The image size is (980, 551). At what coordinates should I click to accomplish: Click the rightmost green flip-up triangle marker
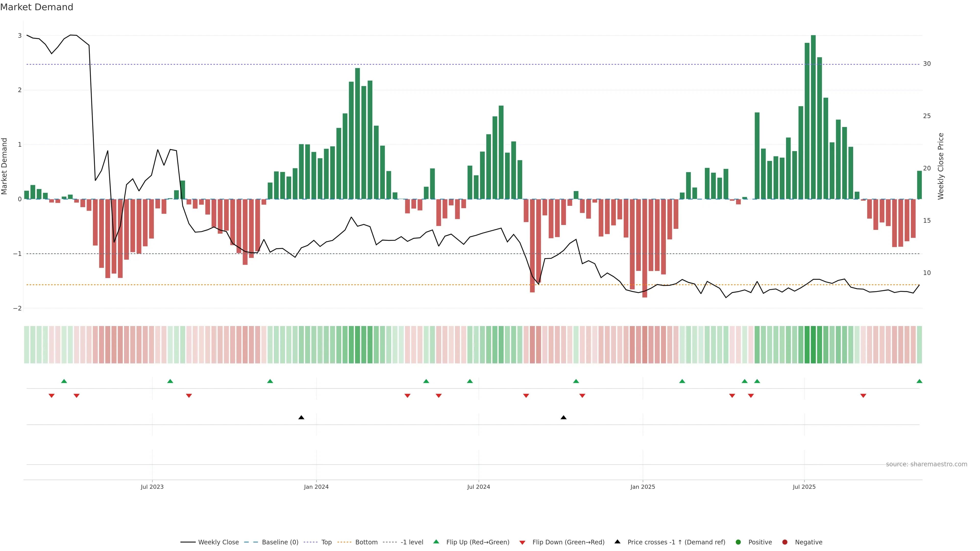click(x=919, y=381)
